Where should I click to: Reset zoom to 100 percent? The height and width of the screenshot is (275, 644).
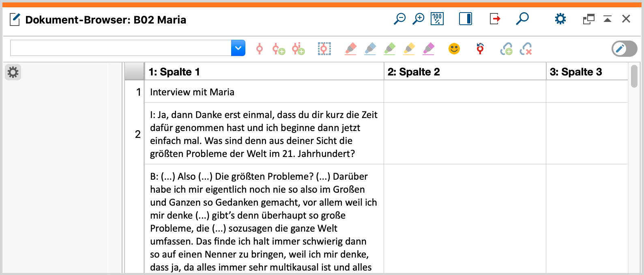tap(437, 19)
